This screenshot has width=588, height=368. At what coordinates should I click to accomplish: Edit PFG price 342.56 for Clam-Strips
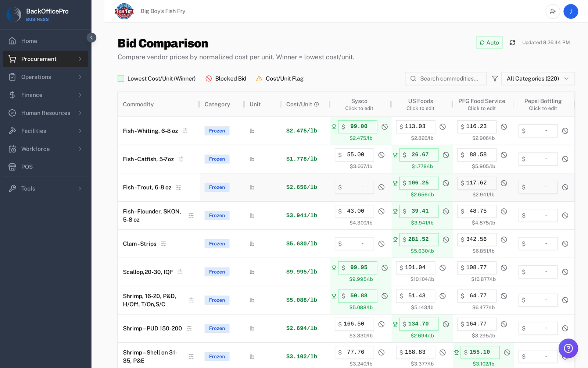477,240
